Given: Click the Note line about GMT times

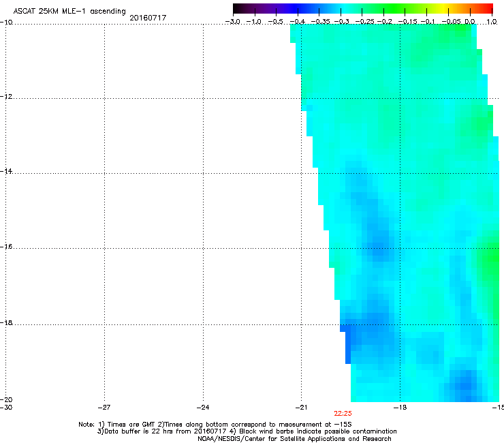Looking at the screenshot, I should coord(215,425).
